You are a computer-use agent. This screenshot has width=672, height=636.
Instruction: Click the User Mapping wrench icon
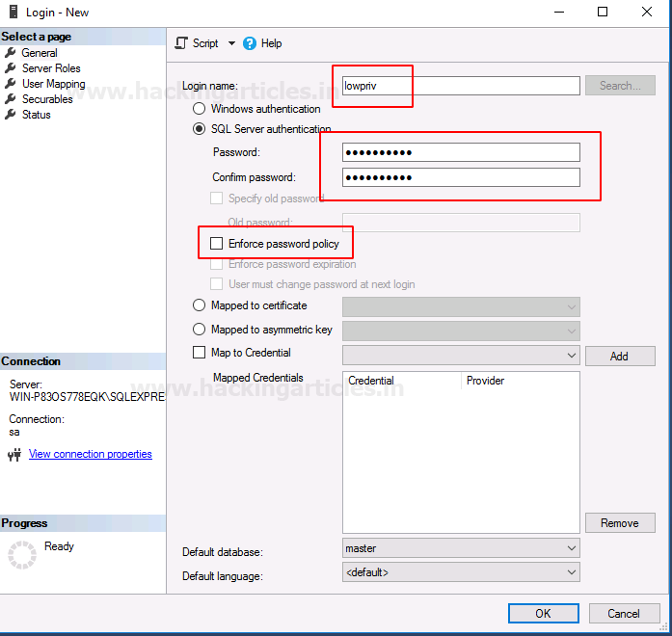(x=11, y=84)
